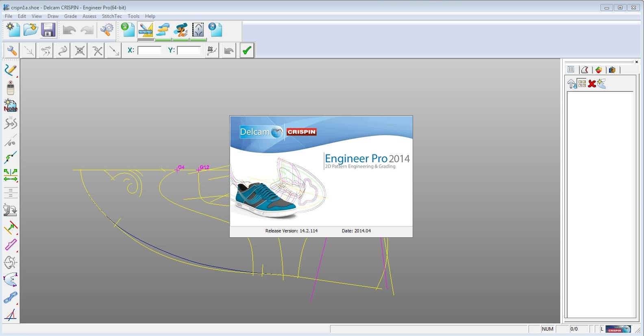Click the red X delete icon in the panel
This screenshot has height=336, width=644.
(x=592, y=84)
